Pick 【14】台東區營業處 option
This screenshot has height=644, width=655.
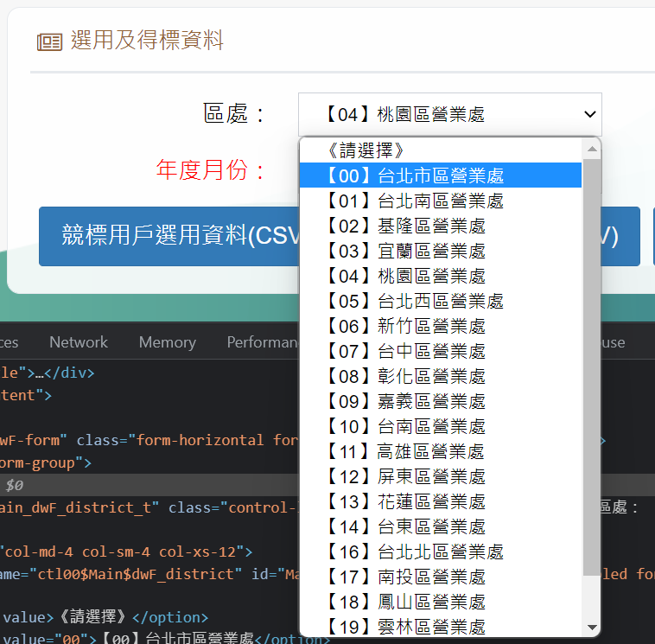coord(441,526)
